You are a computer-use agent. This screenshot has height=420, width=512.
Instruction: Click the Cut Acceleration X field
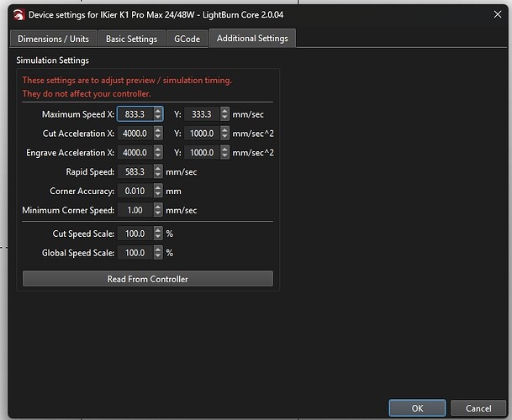pyautogui.click(x=135, y=134)
